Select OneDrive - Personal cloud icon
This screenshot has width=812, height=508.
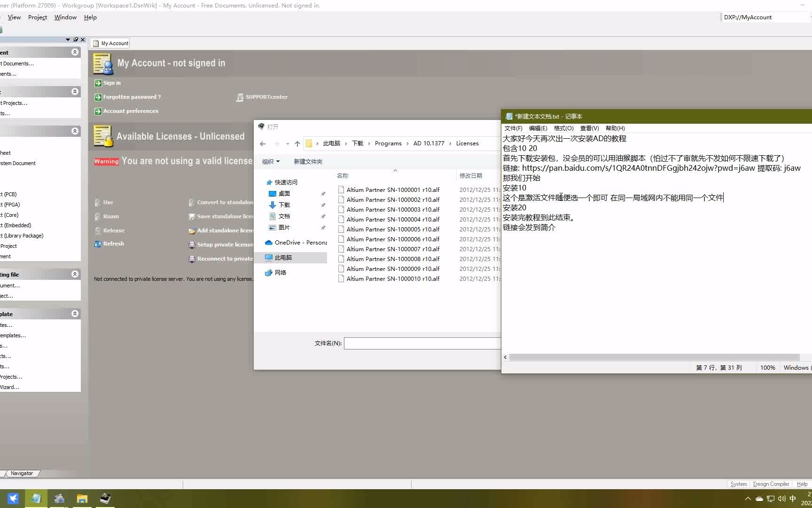269,243
